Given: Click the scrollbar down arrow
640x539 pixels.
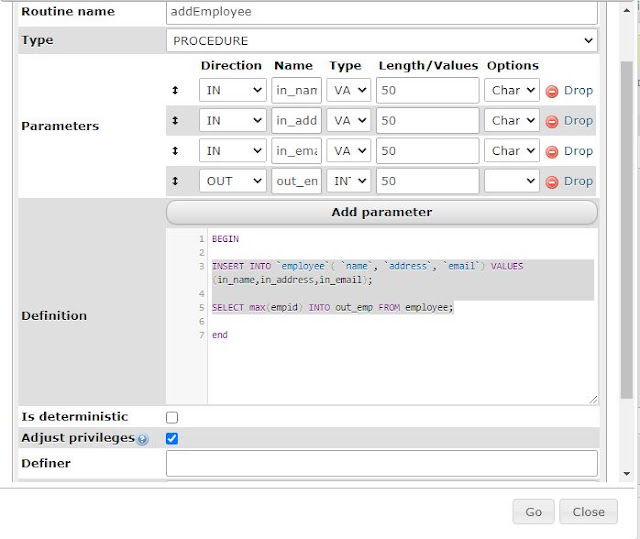Looking at the screenshot, I should click(627, 473).
